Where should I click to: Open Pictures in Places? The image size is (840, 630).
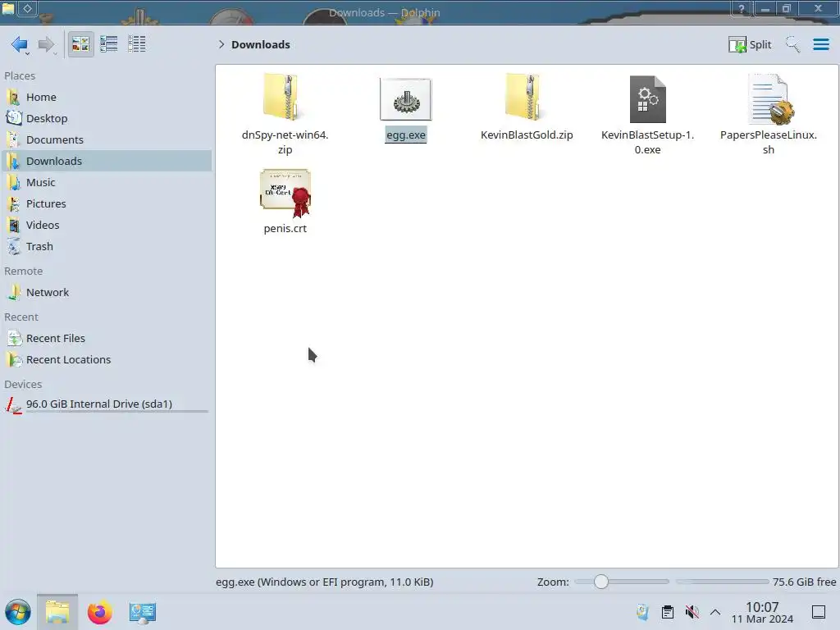point(107,204)
